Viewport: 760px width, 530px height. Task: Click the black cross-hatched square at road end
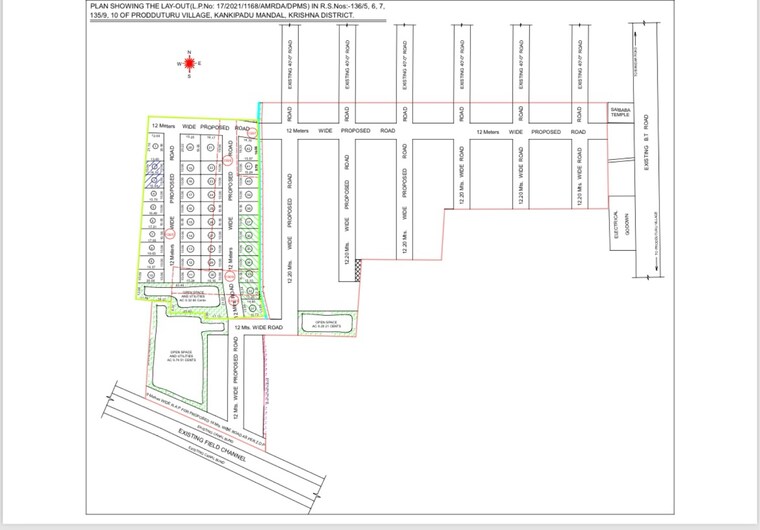pyautogui.click(x=358, y=270)
